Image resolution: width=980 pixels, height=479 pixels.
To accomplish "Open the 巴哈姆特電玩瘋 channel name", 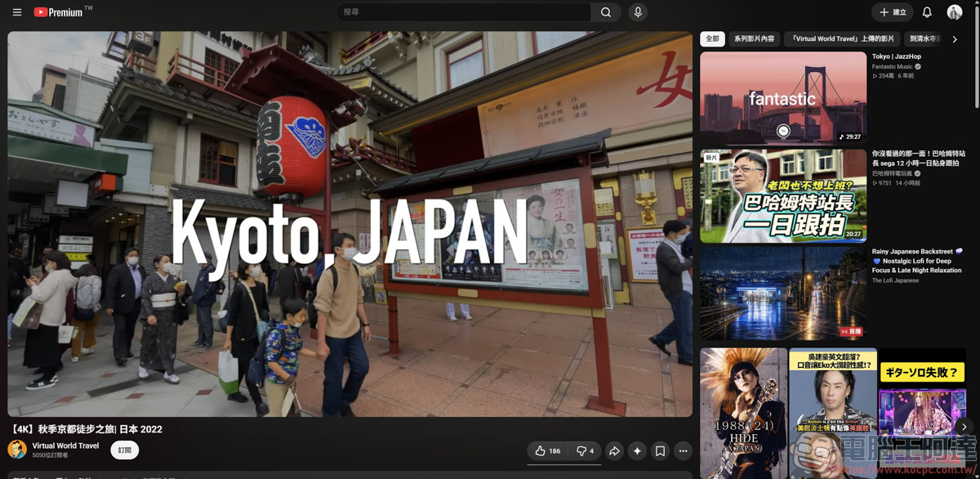I will tap(893, 173).
